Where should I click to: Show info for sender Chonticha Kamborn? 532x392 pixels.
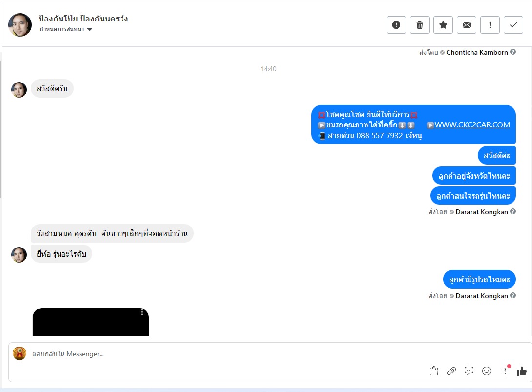tap(513, 52)
